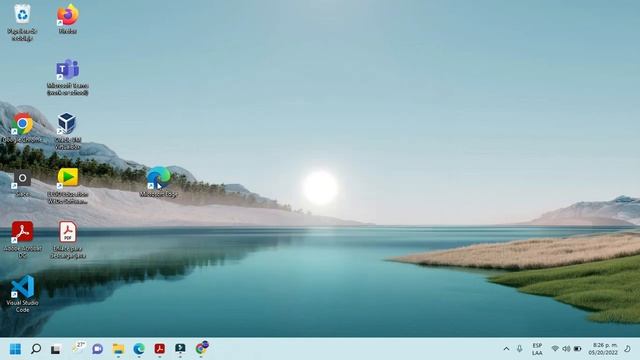Select the Adobe Acrobat DC desktop shortcut
Screen dimensions: 640x360
pyautogui.click(x=22, y=240)
